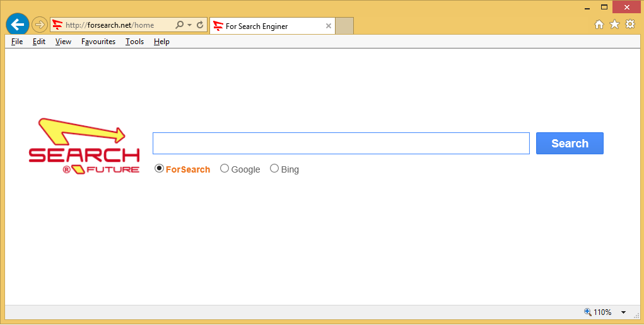
Task: Select the For Search Enginer tab
Action: coord(272,26)
